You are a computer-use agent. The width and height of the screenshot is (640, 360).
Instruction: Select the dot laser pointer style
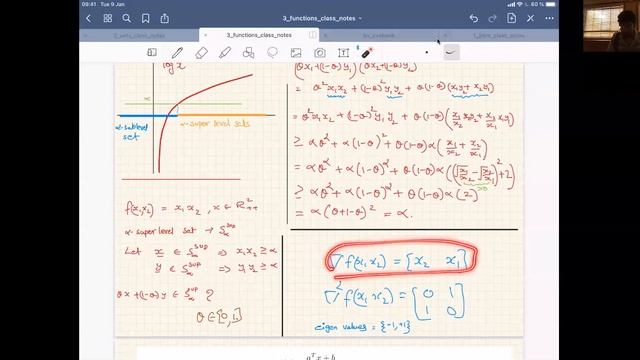(427, 52)
